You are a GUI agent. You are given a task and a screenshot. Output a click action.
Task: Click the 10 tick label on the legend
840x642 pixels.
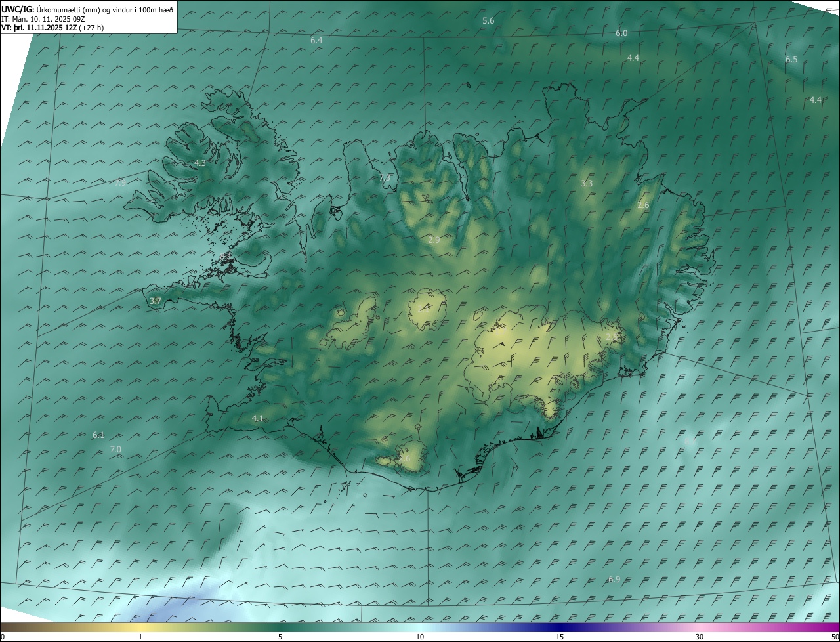[420, 637]
